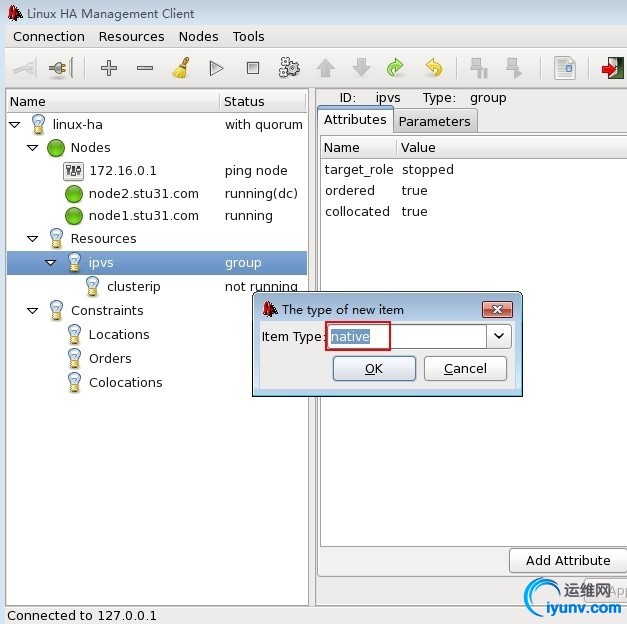Viewport: 627px width, 624px height.
Task: Click the ping node 172.16.0.1 icon
Action: (x=74, y=171)
